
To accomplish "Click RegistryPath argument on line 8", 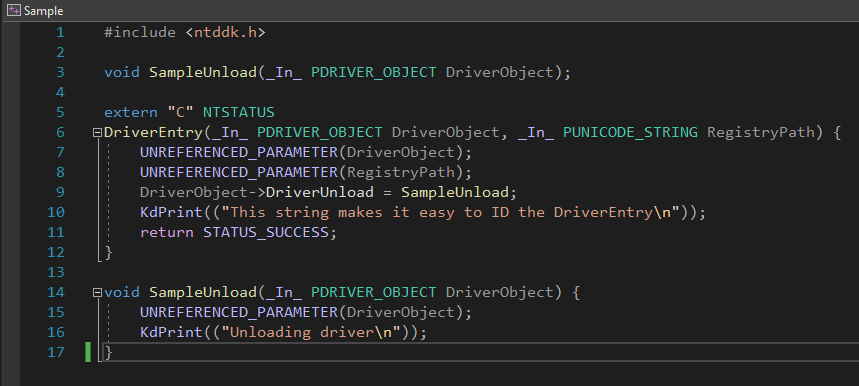I will [x=400, y=172].
